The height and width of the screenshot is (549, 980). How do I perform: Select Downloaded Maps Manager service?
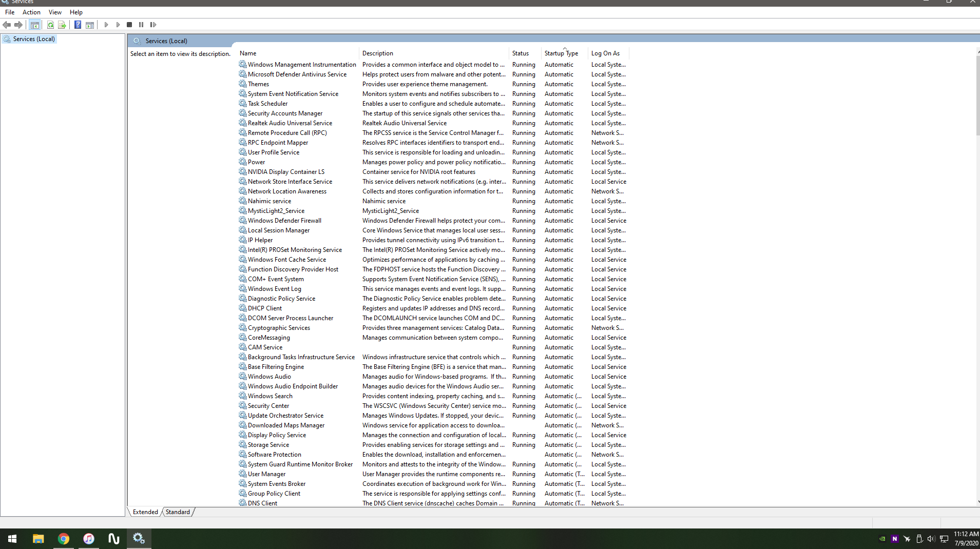pyautogui.click(x=286, y=425)
